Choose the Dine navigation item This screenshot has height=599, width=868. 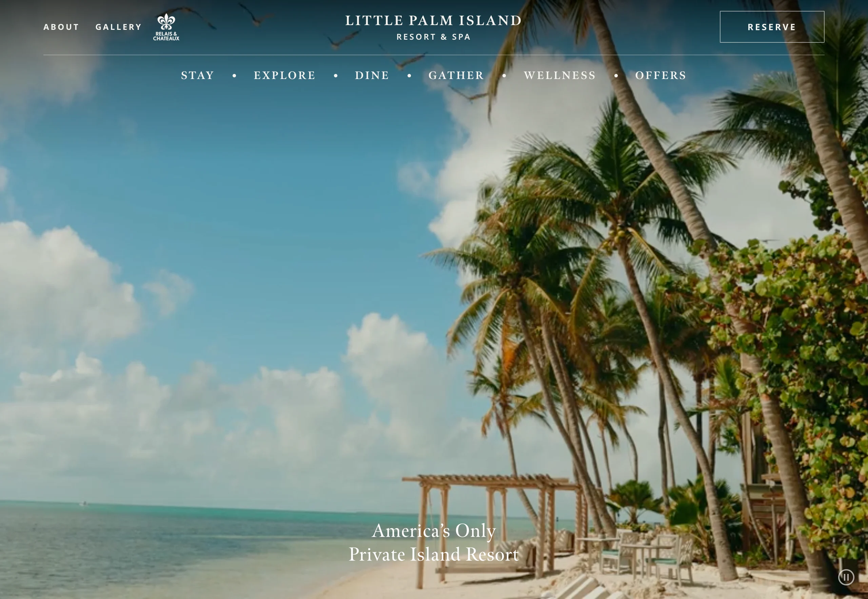click(372, 75)
